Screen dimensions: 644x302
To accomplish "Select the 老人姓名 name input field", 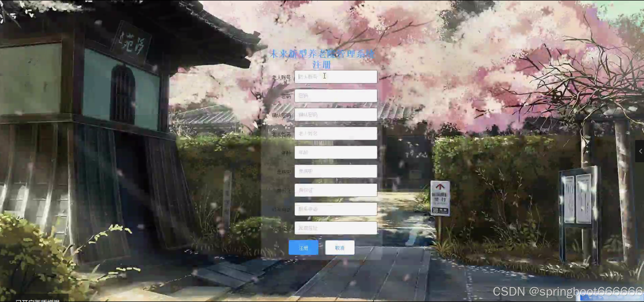I will tap(336, 133).
